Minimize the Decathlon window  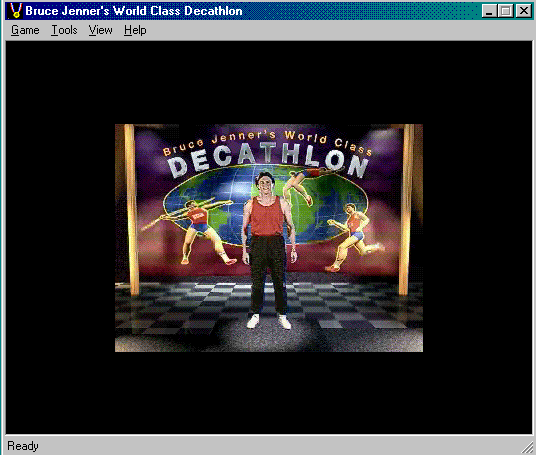pos(489,11)
